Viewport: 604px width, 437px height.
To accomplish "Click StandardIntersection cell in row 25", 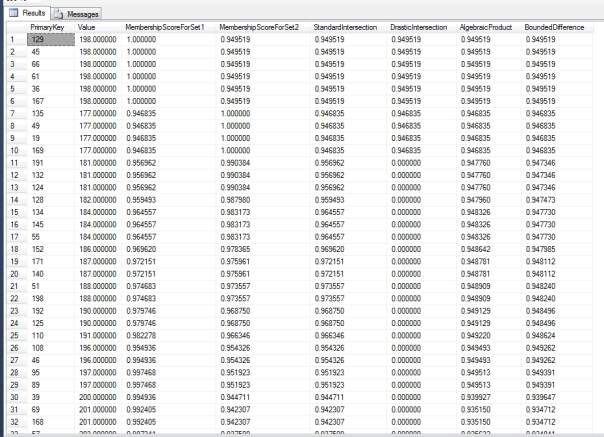I will (348, 336).
